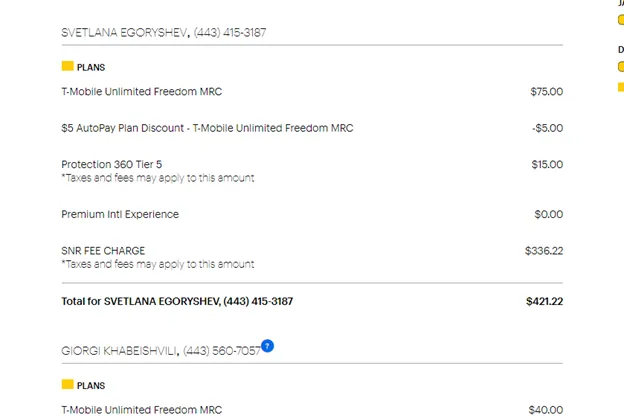This screenshot has height=418, width=624.
Task: Click yellow Plans swatch under Svetlana Egoryshev
Action: pyautogui.click(x=68, y=66)
